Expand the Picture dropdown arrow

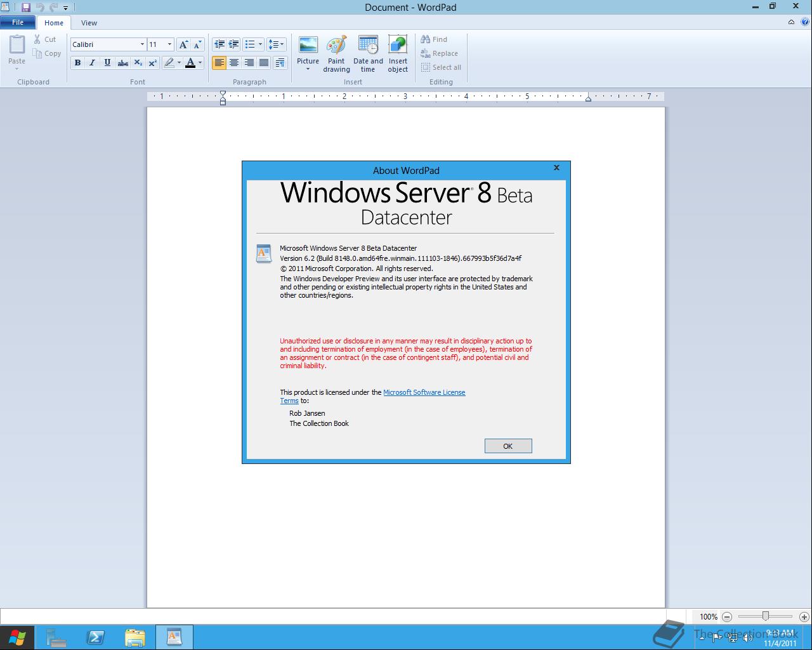click(x=308, y=69)
